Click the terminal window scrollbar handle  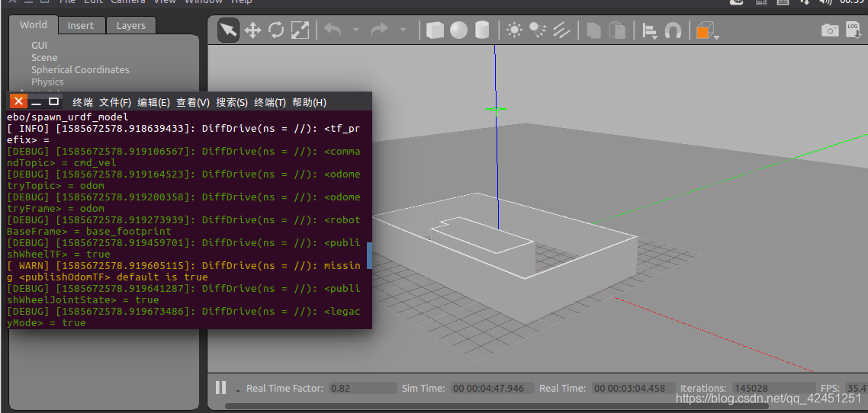tap(369, 255)
